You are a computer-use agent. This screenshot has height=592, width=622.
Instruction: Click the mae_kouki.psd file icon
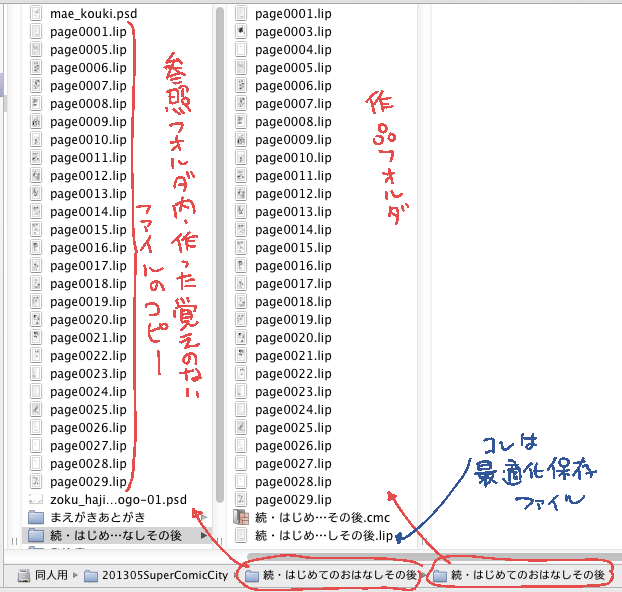[36, 13]
